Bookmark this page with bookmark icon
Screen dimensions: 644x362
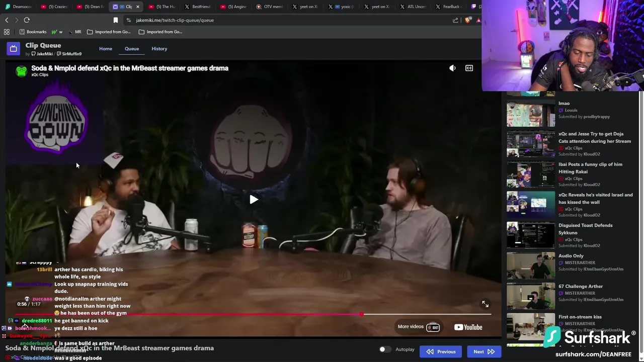coord(116,20)
